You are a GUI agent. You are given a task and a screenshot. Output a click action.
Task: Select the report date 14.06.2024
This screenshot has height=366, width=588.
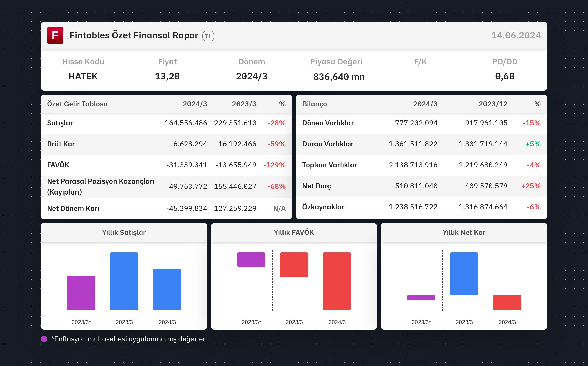[x=516, y=35]
